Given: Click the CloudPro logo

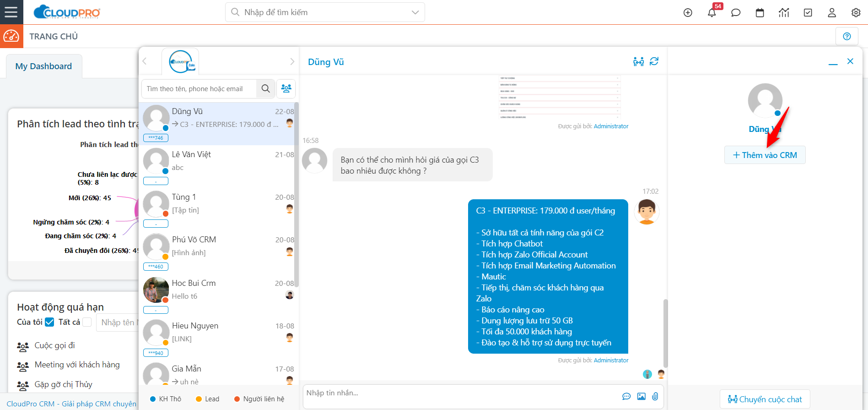Looking at the screenshot, I should [x=67, y=12].
